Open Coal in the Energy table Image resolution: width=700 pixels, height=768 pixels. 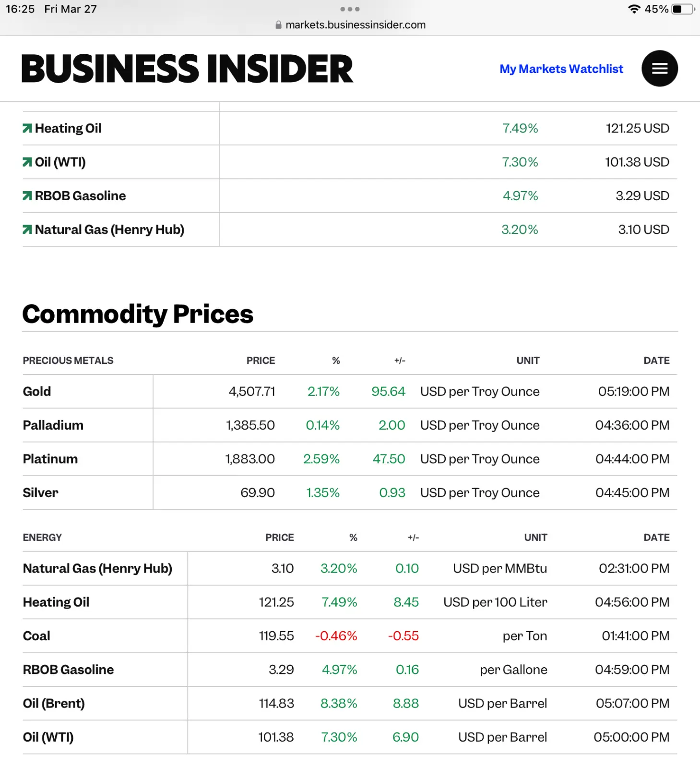(x=36, y=636)
